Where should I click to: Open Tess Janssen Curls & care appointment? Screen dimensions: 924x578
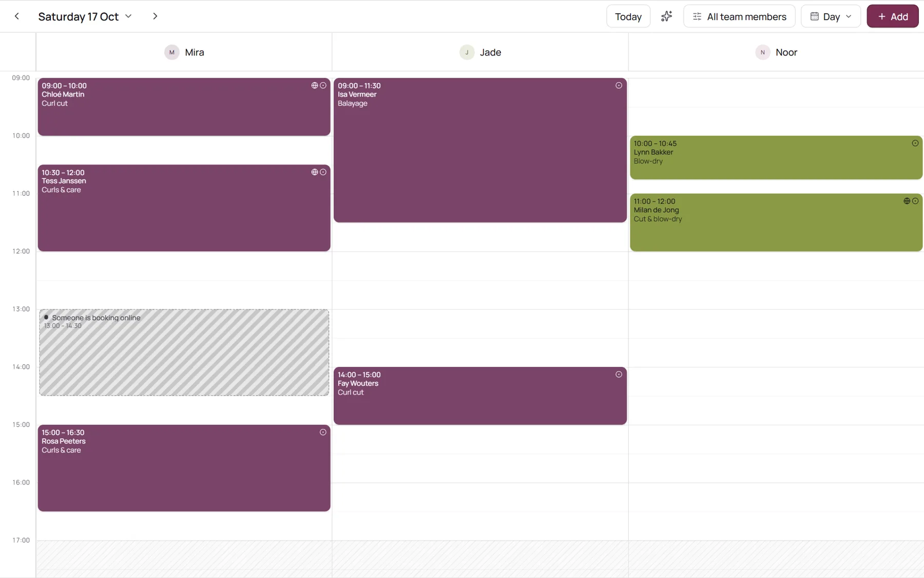pyautogui.click(x=184, y=208)
